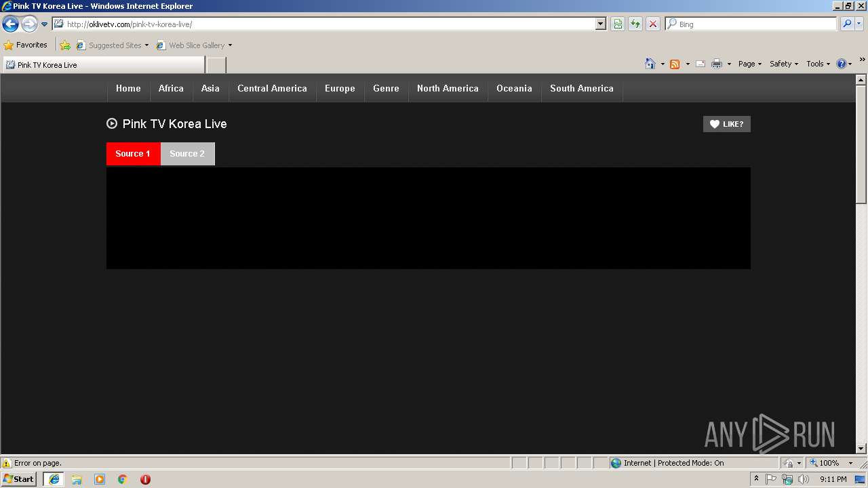This screenshot has height=488, width=868.
Task: Open the Web Slice Gallery link
Action: point(195,45)
